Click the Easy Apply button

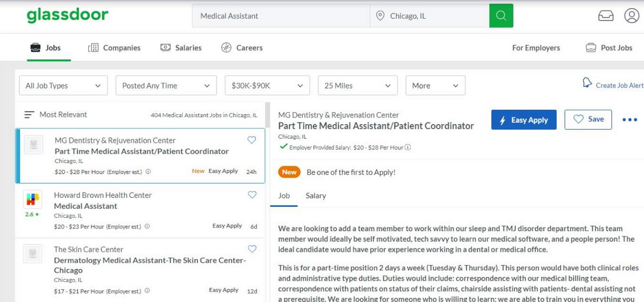pos(524,120)
